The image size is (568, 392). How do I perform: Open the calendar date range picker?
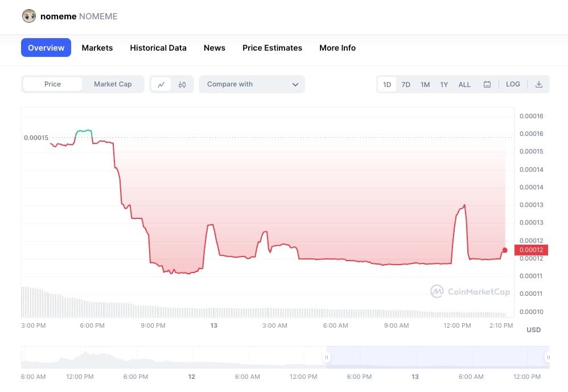click(x=487, y=84)
